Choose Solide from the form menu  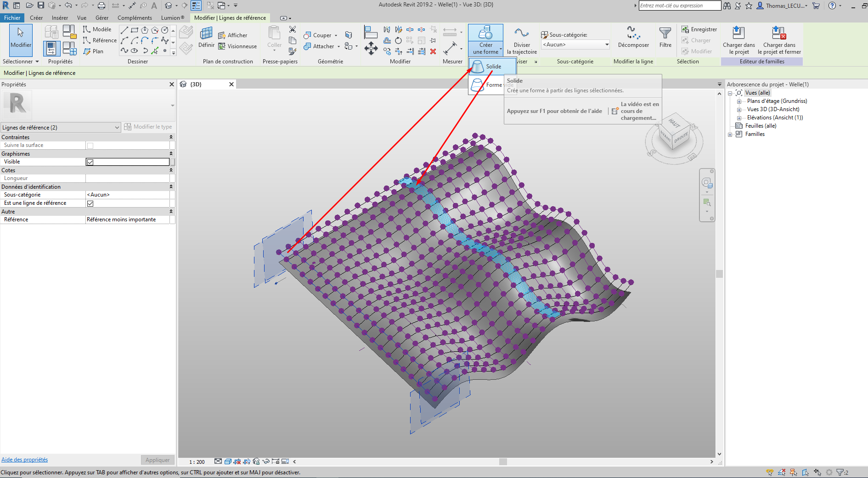492,67
